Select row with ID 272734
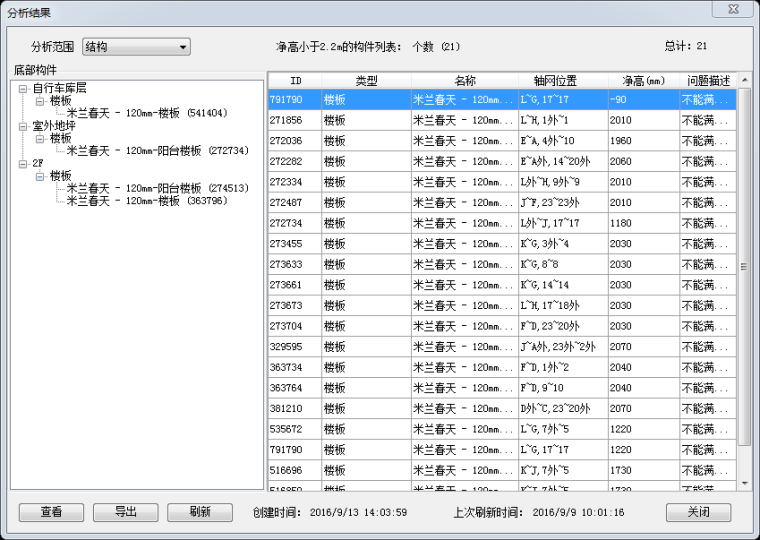This screenshot has width=760, height=540. click(502, 223)
